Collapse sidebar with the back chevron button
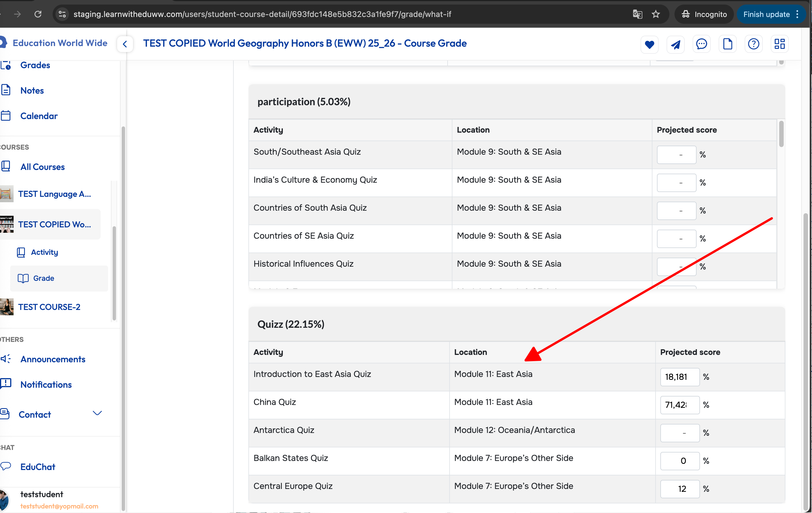The width and height of the screenshot is (812, 513). tap(125, 44)
